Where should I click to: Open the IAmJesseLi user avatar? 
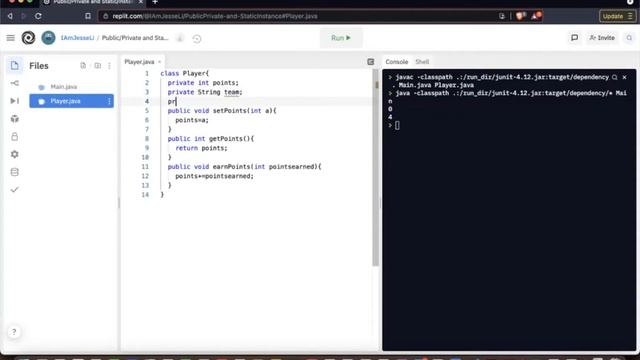(48, 38)
